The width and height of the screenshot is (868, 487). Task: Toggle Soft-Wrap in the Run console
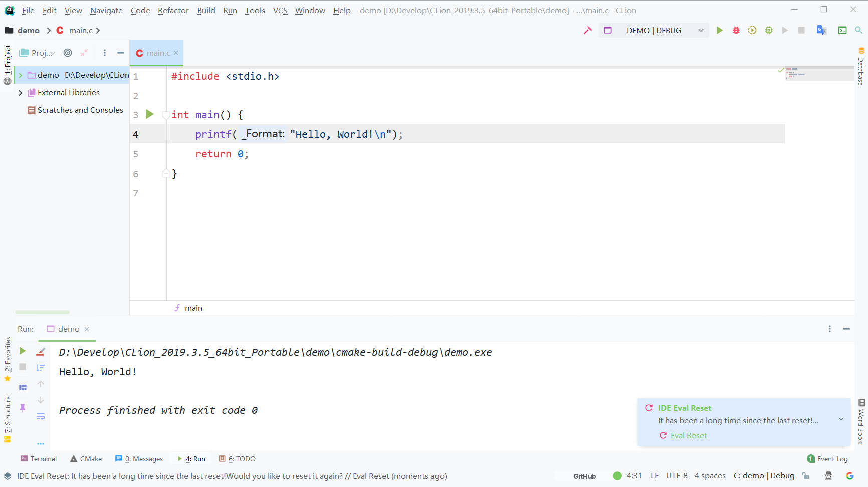tap(41, 417)
